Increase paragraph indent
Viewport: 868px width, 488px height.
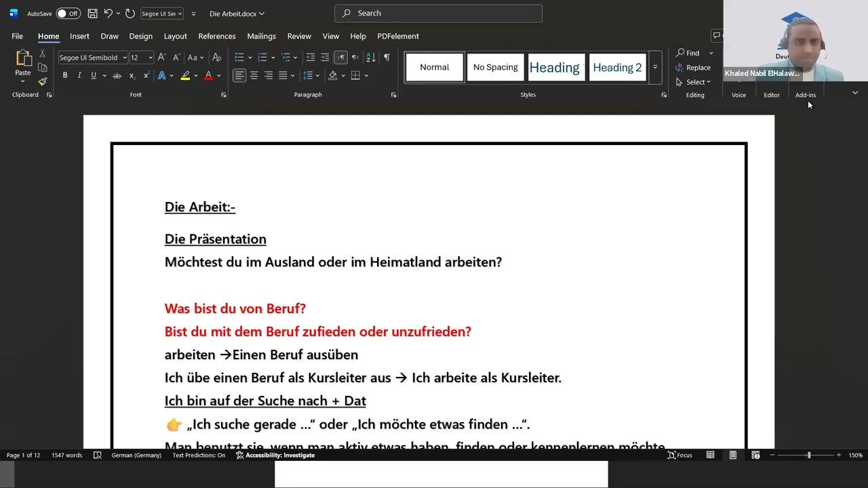(325, 58)
